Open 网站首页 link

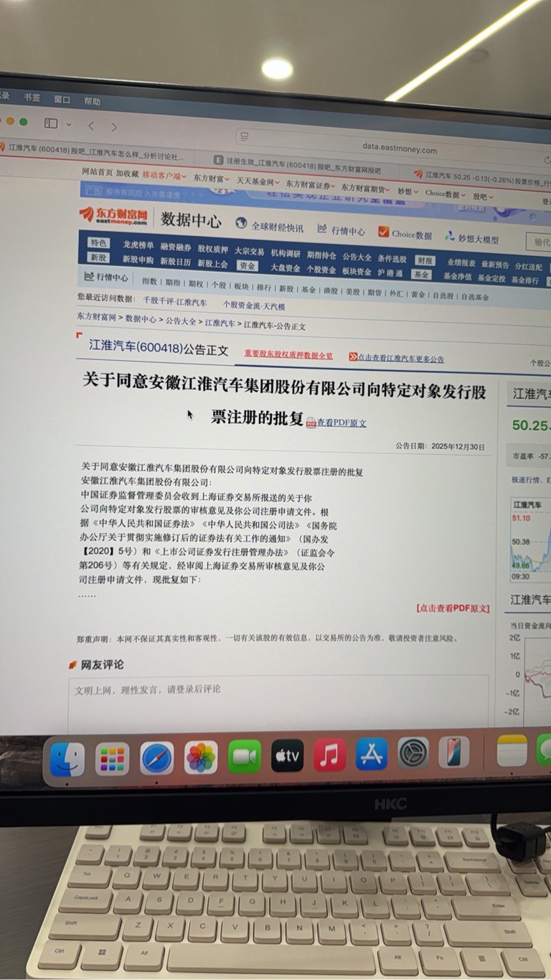[98, 172]
